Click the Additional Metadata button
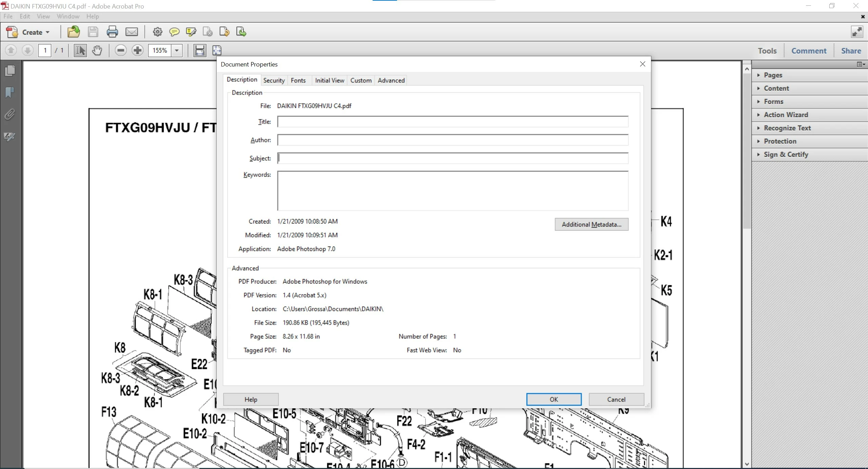 591,224
